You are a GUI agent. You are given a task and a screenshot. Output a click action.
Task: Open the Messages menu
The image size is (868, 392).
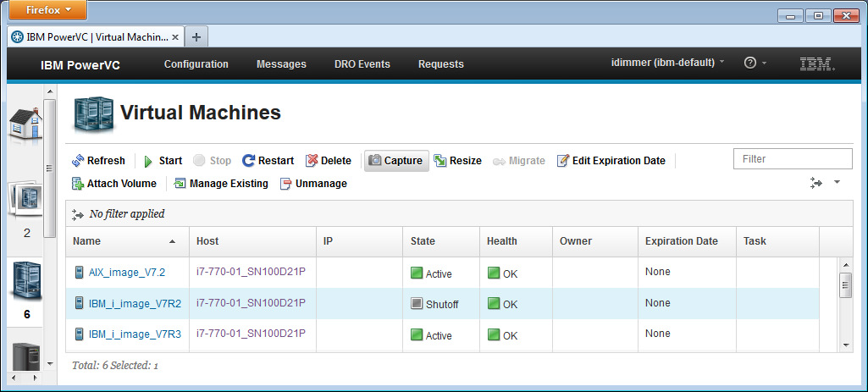281,64
